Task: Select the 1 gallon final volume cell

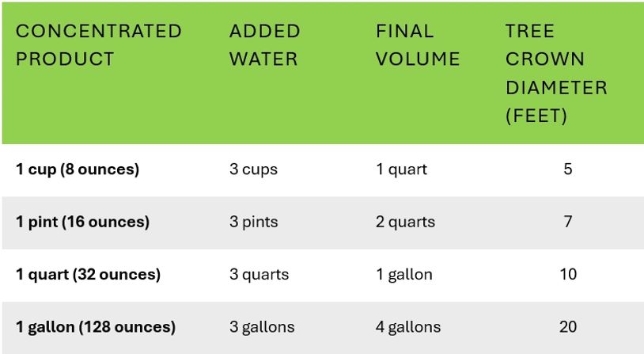Action: coord(404,275)
